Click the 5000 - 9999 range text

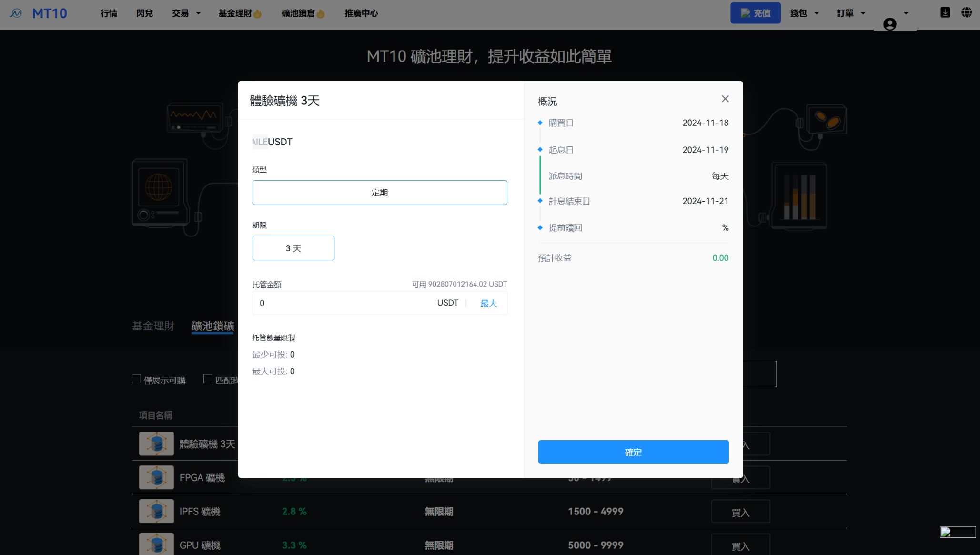point(596,545)
